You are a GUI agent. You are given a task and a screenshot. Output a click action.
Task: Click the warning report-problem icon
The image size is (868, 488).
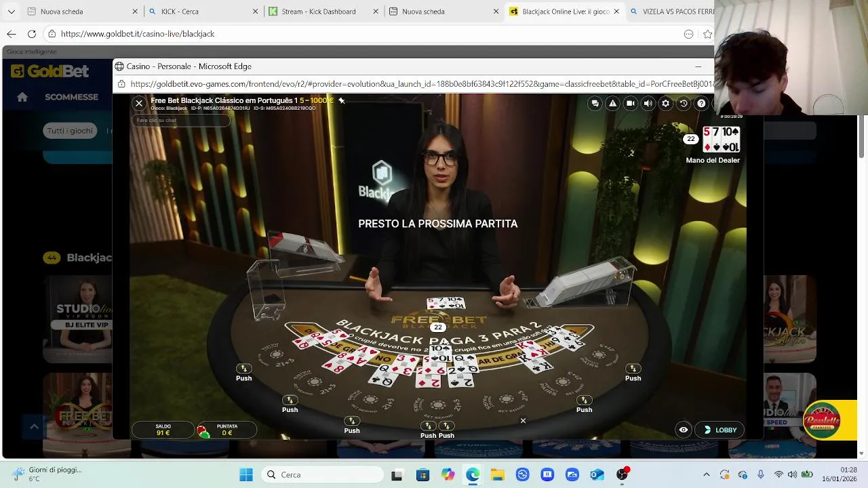pyautogui.click(x=612, y=103)
